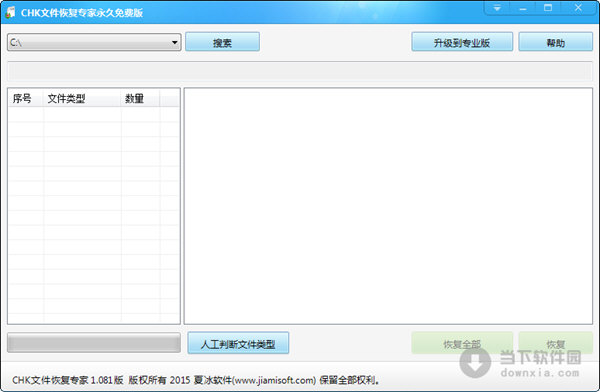The width and height of the screenshot is (600, 392).
Task: Maximize the CHK recovery window
Action: tap(548, 8)
